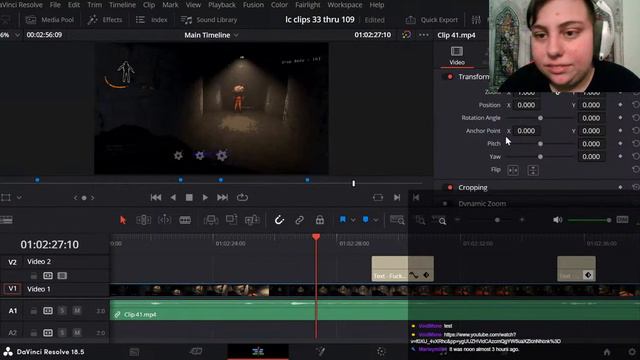The image size is (640, 360).
Task: Select the Dynamic Trim Mode tool
Action: coord(164,220)
